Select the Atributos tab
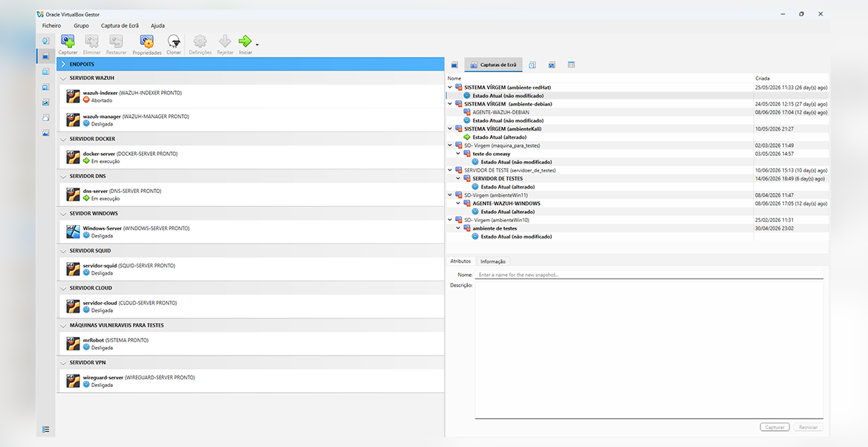Image resolution: width=868 pixels, height=447 pixels. click(x=460, y=261)
